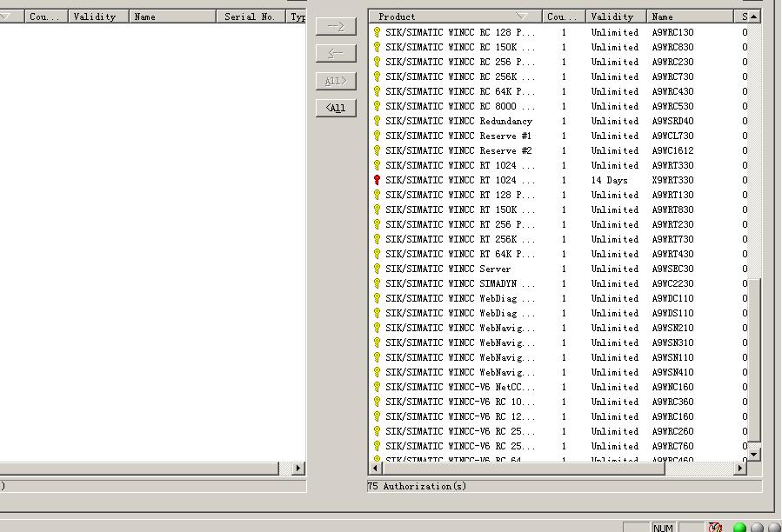The height and width of the screenshot is (532, 782).
Task: Click the right-arrow move button
Action: [x=336, y=26]
